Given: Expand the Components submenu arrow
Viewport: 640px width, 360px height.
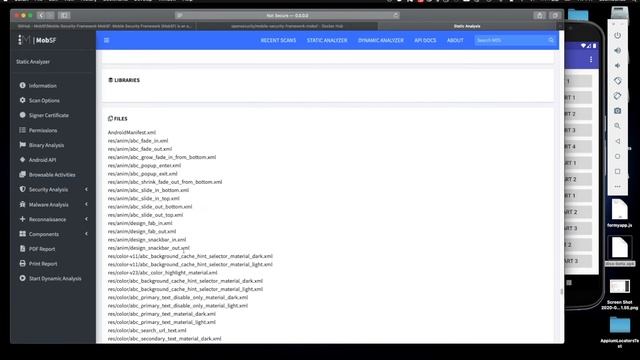Looking at the screenshot, I should click(86, 234).
